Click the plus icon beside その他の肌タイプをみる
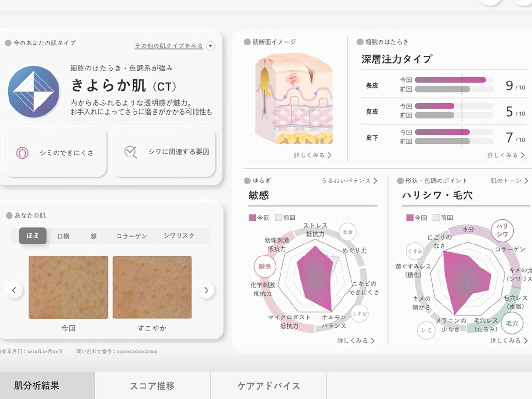Image resolution: width=532 pixels, height=399 pixels. coord(210,46)
